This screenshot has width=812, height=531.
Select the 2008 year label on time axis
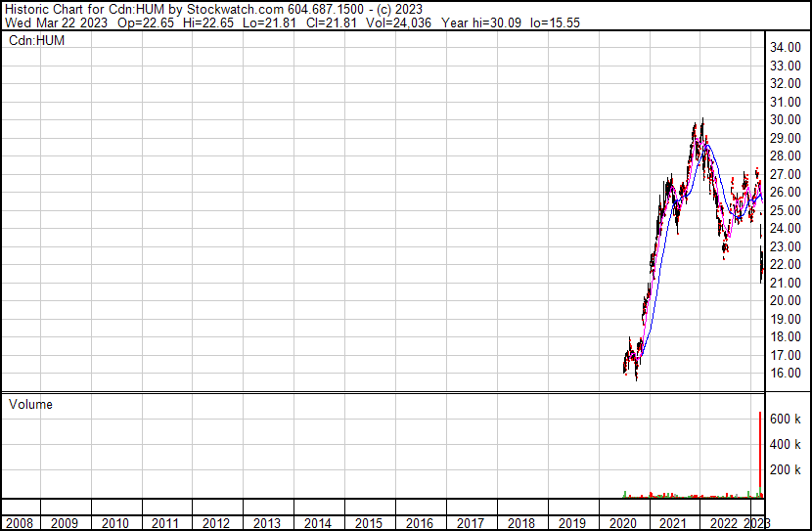coord(20,523)
